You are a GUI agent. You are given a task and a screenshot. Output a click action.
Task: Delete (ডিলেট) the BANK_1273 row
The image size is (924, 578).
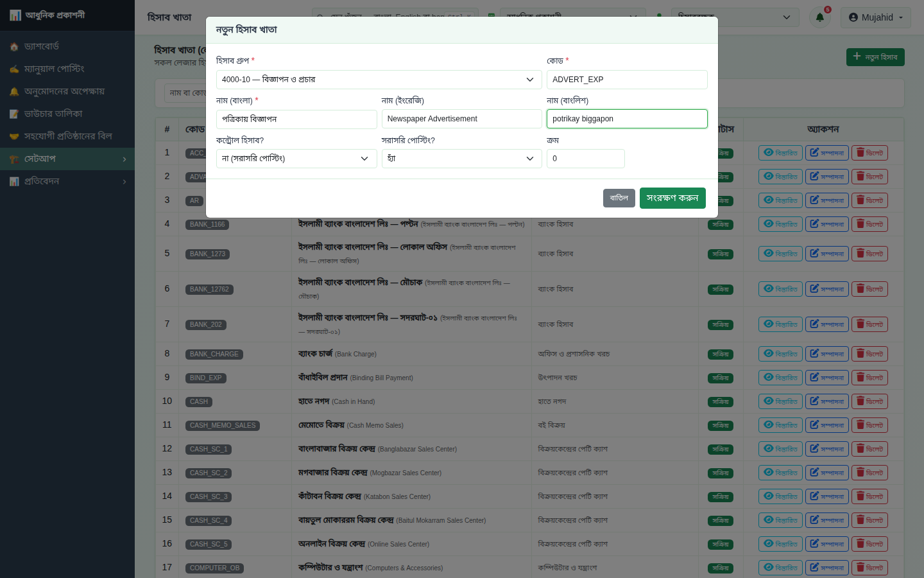pyautogui.click(x=869, y=254)
